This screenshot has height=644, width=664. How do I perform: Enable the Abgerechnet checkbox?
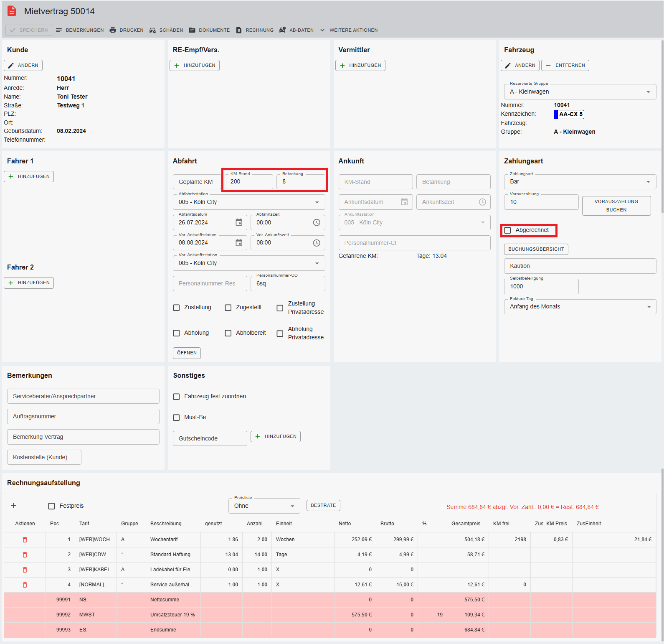click(508, 230)
